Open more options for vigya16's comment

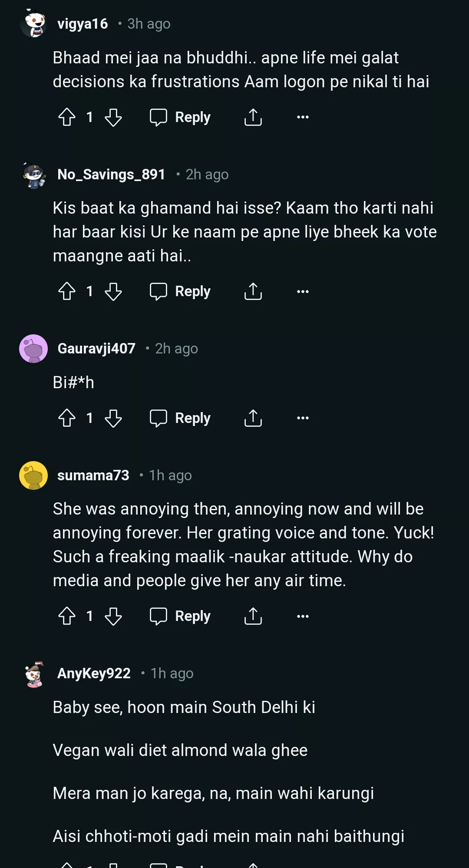point(303,117)
